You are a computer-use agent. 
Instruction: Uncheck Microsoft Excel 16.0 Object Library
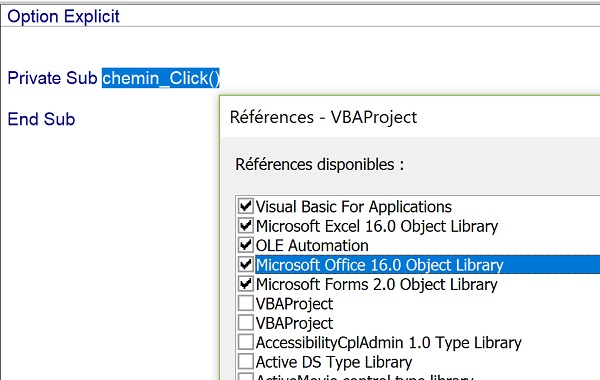click(x=245, y=225)
